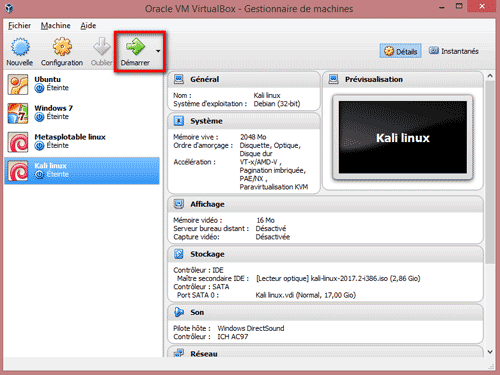Screen dimensions: 500x375
Task: Maximize the VirtualBox window
Action: (x=459, y=7)
